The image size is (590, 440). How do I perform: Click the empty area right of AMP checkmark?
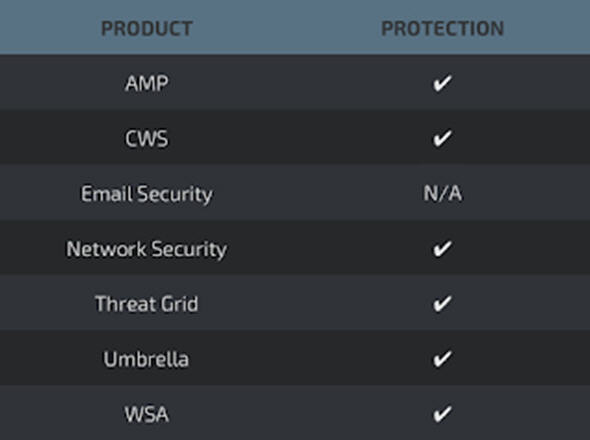(x=521, y=83)
